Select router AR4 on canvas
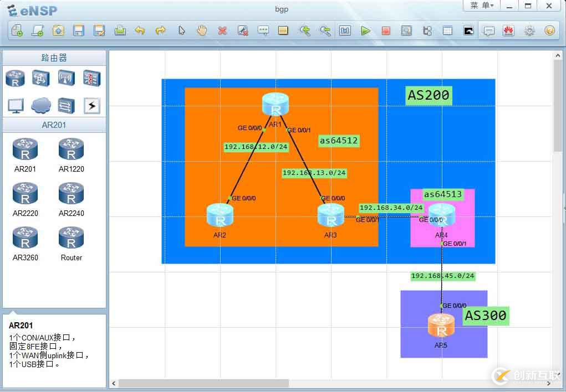Image resolution: width=566 pixels, height=392 pixels. (x=442, y=215)
